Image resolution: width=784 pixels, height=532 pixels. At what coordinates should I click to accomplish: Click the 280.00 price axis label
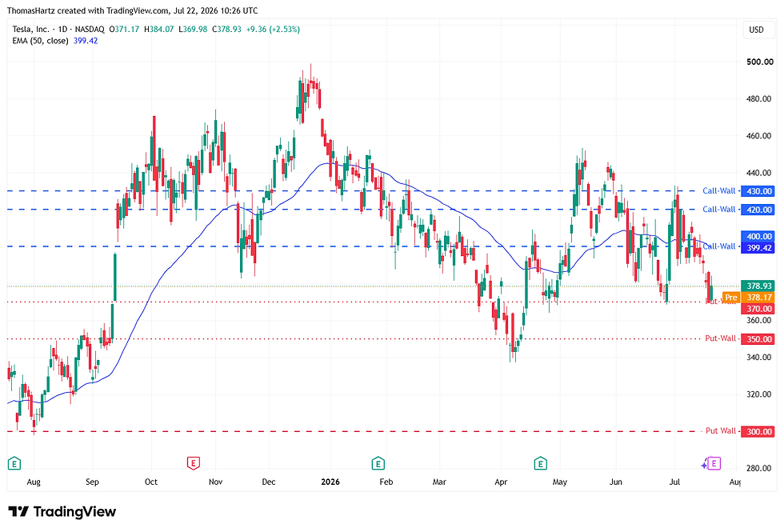point(759,468)
